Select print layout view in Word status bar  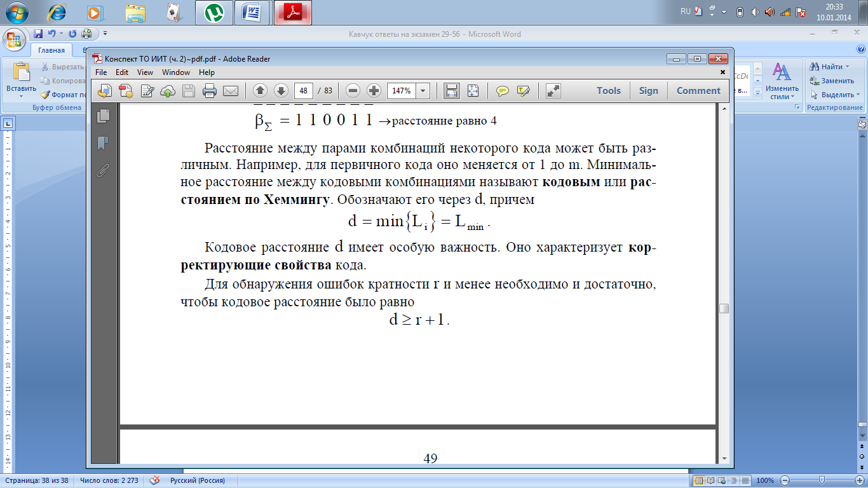tap(700, 480)
